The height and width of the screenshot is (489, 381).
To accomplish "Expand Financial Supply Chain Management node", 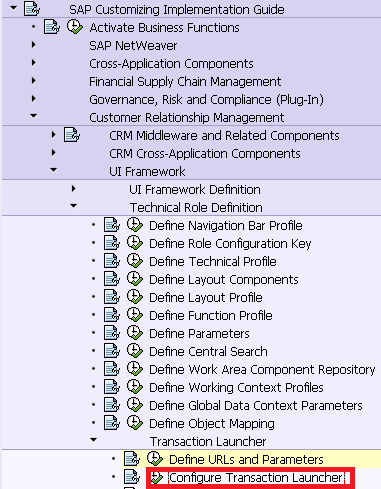I will [x=33, y=81].
